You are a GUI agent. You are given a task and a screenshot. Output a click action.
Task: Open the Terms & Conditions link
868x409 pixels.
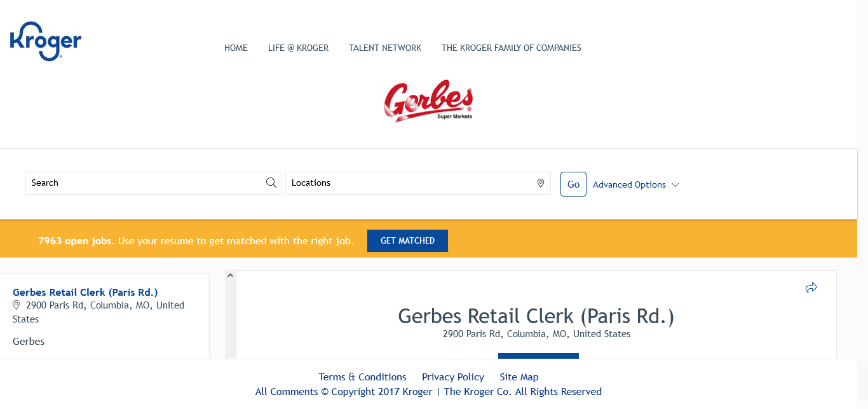[x=362, y=377]
